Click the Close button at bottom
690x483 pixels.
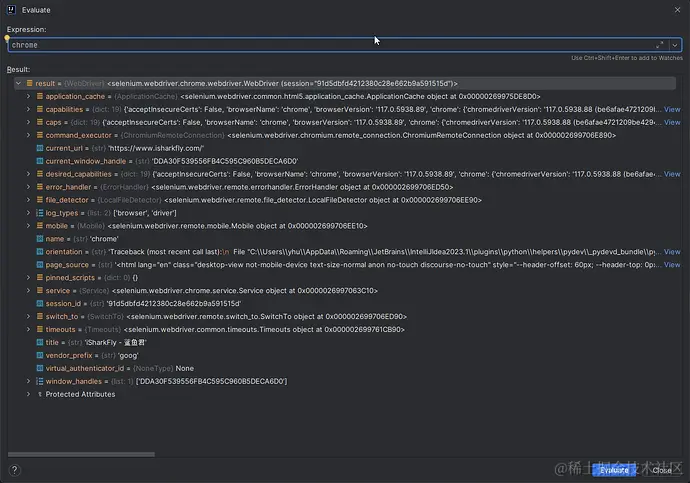661,470
